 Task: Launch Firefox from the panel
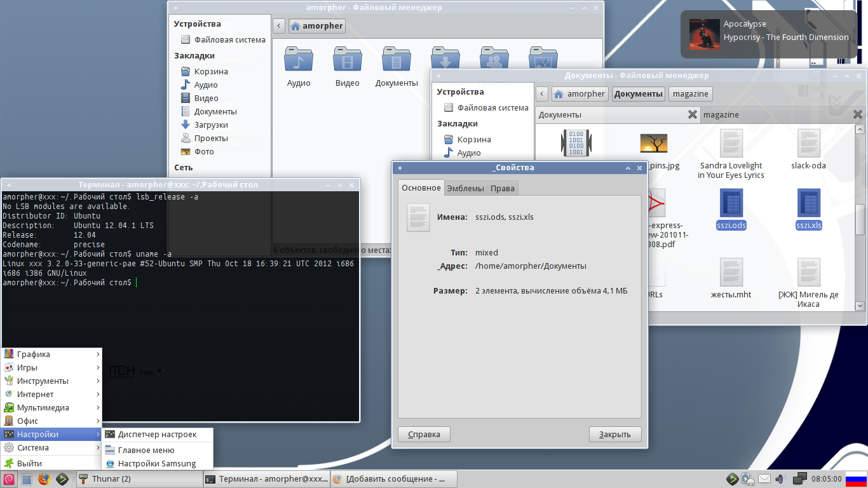click(x=44, y=479)
